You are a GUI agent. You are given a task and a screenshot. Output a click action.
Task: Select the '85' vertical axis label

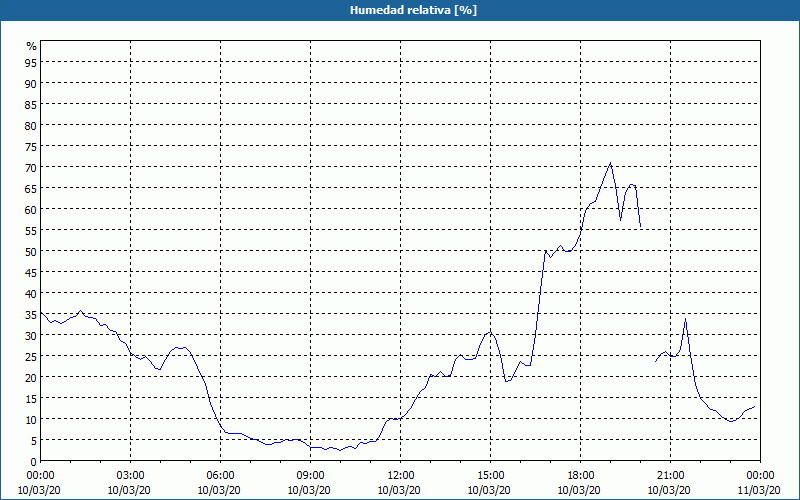[31, 104]
